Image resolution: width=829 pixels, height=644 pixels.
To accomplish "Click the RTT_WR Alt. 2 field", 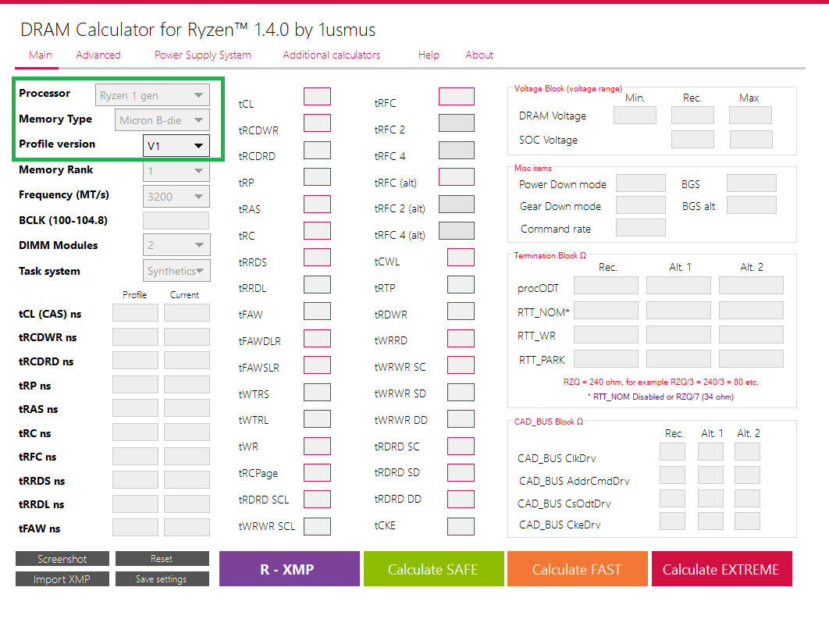I will coord(751,335).
